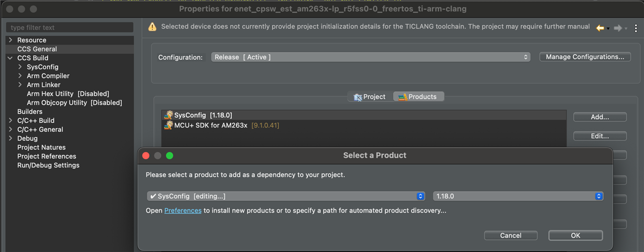Click the Edit... button
This screenshot has width=644, height=252.
[x=600, y=136]
